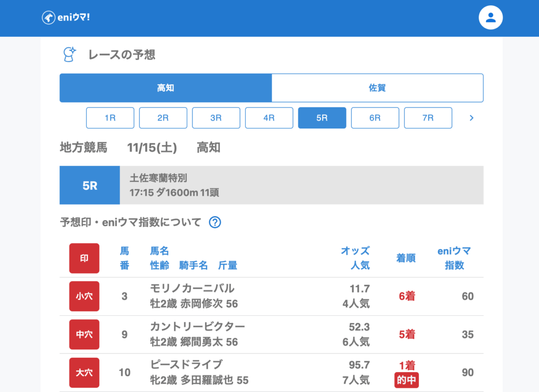Switch to the 佐賀 racecourse tab
The height and width of the screenshot is (392, 539).
coord(377,88)
